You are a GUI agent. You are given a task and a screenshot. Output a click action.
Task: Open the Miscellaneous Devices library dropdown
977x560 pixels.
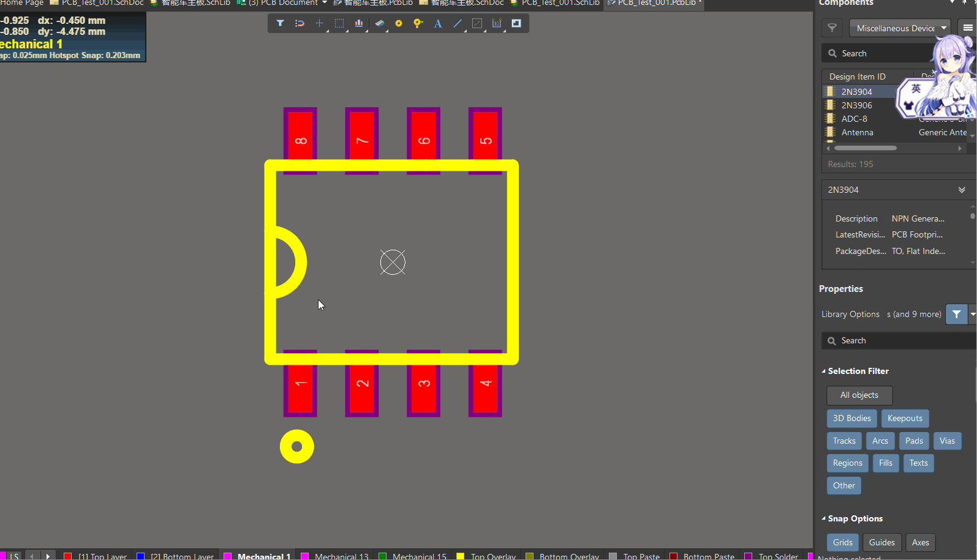tap(899, 28)
